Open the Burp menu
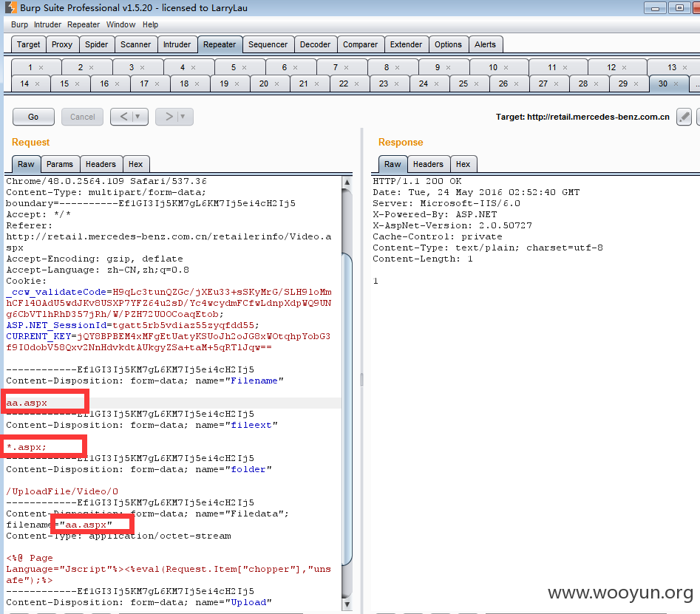Viewport: 700px width, 614px height. (19, 24)
